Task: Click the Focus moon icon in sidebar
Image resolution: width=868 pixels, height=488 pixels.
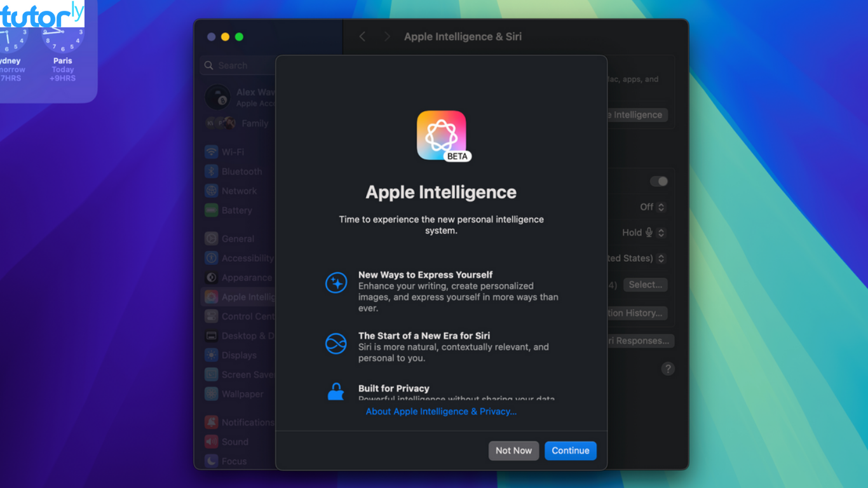Action: (x=210, y=461)
